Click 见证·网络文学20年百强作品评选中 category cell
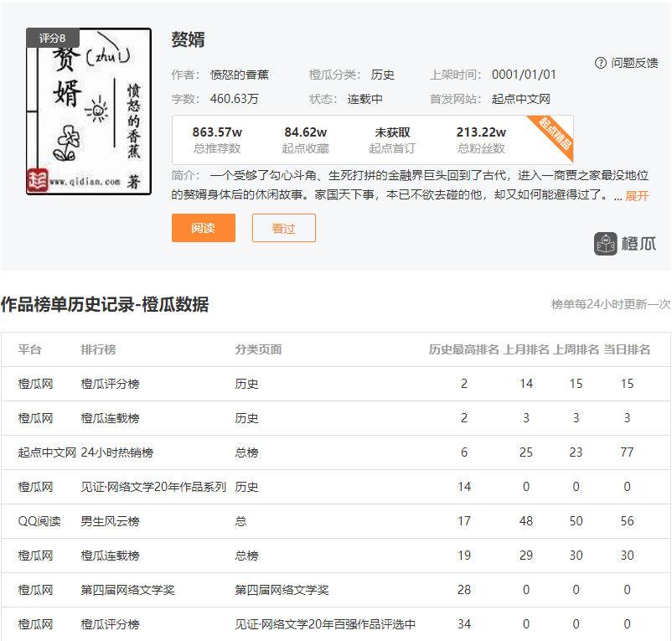The height and width of the screenshot is (641, 672). coord(325,624)
